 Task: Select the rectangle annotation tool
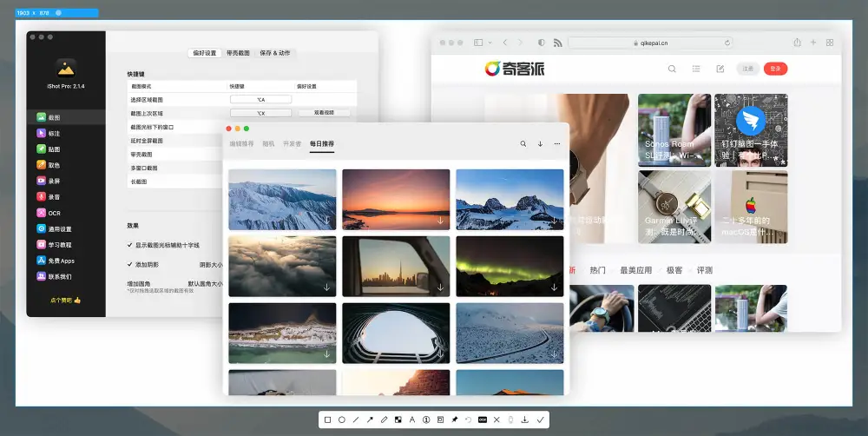tap(327, 420)
